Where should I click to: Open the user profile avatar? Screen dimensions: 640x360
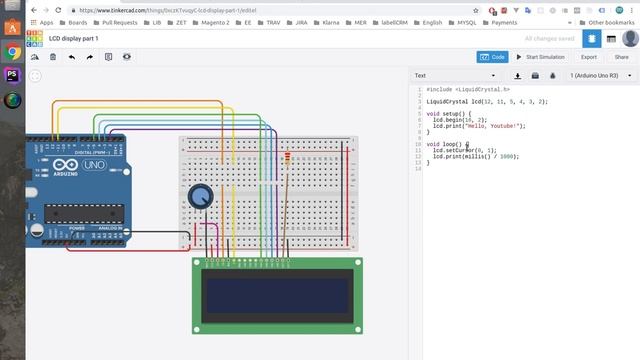pos(630,39)
